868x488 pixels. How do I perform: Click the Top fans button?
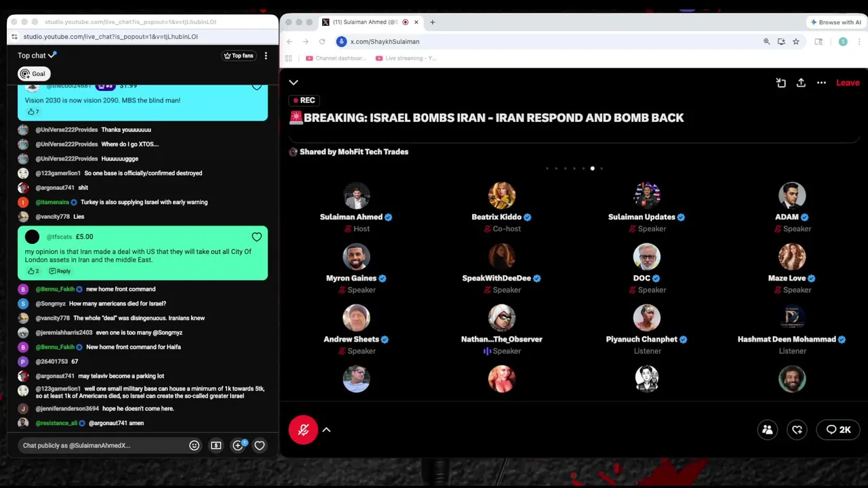239,56
